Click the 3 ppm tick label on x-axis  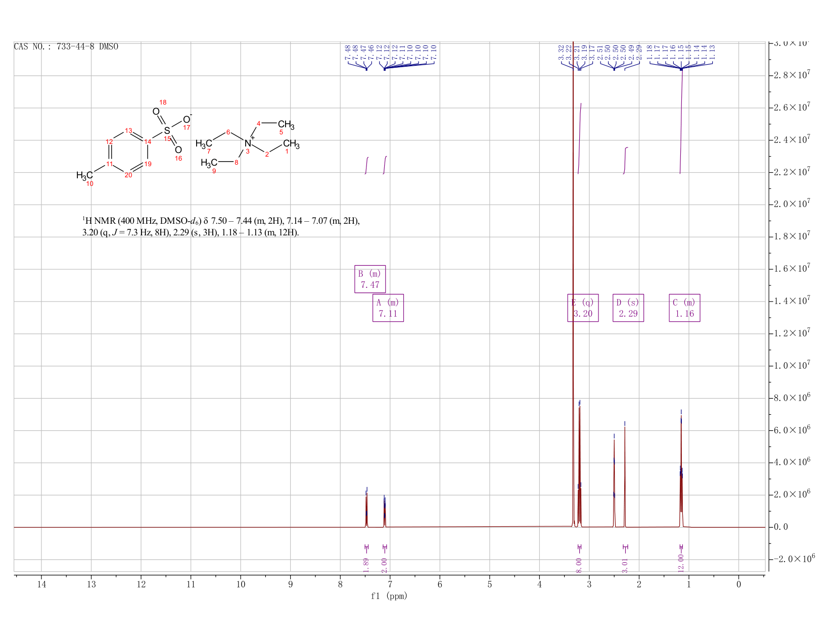589,584
